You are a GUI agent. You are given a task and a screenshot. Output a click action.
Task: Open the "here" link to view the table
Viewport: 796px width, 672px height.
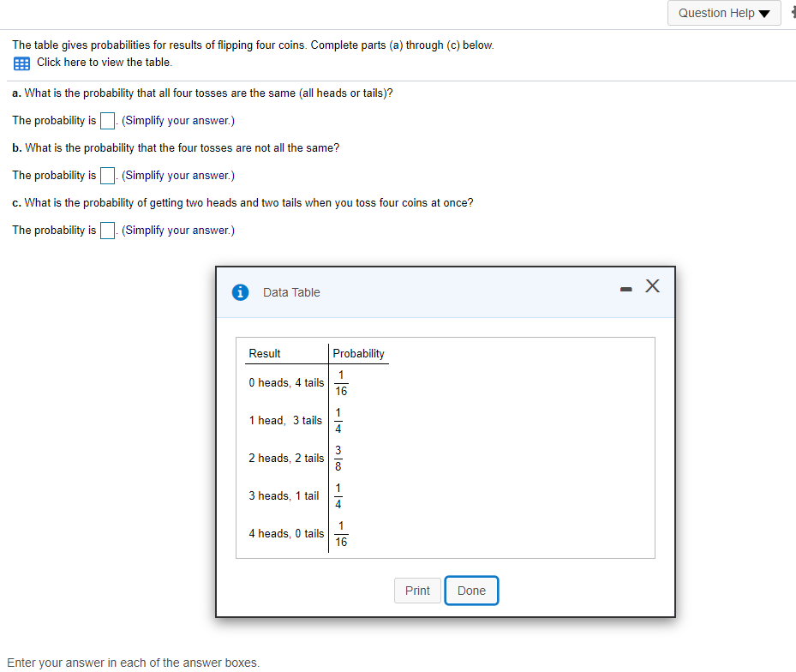click(x=72, y=62)
